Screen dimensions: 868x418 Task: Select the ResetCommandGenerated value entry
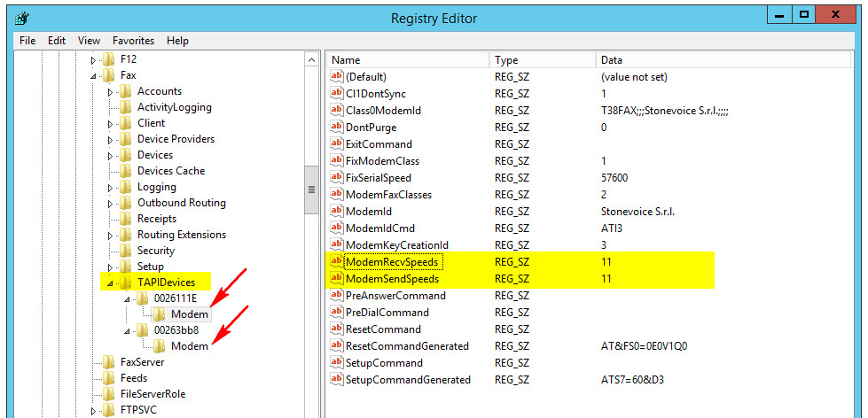pyautogui.click(x=407, y=346)
